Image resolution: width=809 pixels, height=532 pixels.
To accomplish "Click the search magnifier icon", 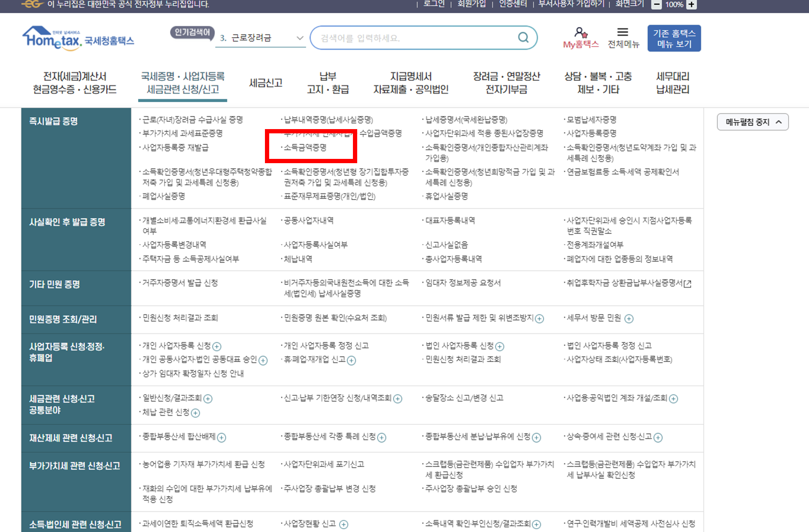I will click(x=523, y=37).
